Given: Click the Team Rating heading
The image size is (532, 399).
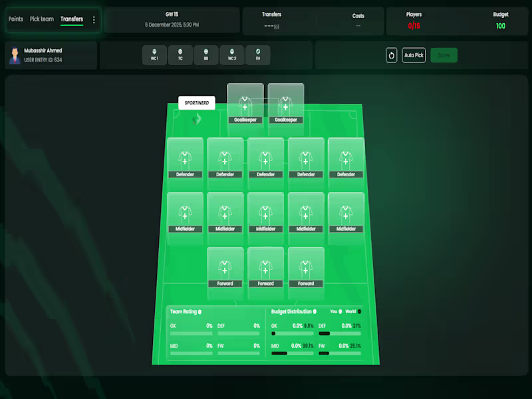Looking at the screenshot, I should coord(184,311).
